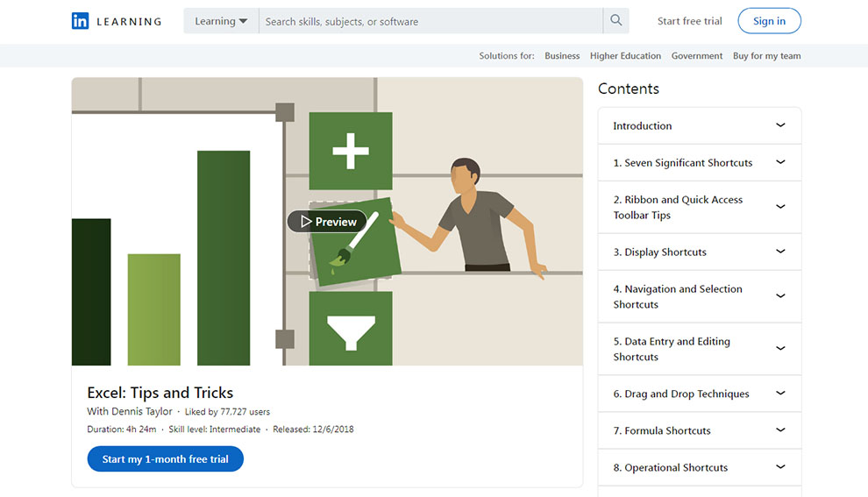The width and height of the screenshot is (868, 497).
Task: Click Start free trial link
Action: (689, 21)
